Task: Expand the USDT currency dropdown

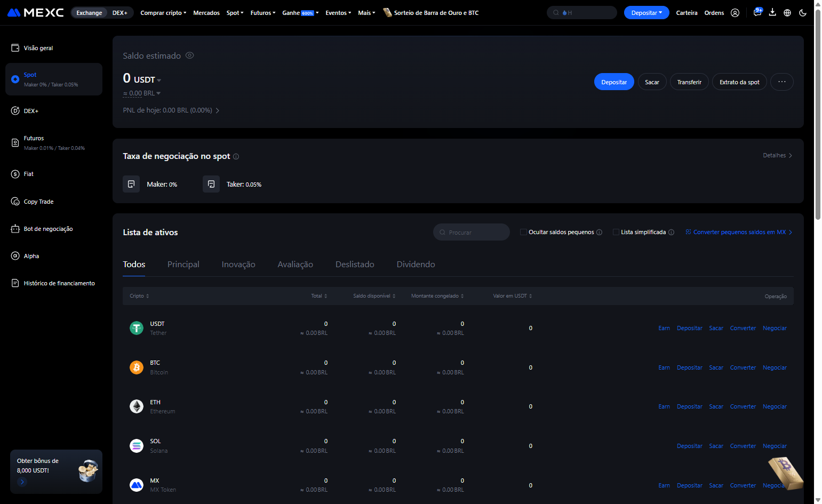Action: [x=159, y=80]
